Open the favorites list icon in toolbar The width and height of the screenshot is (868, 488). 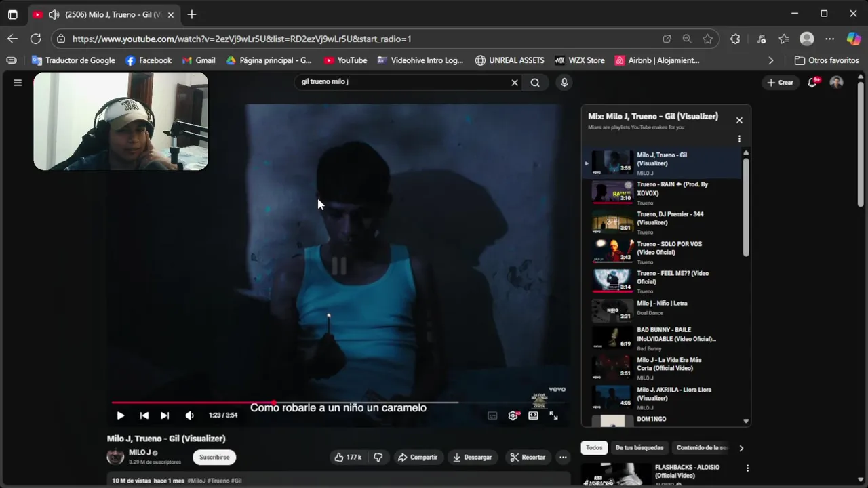[x=784, y=39]
